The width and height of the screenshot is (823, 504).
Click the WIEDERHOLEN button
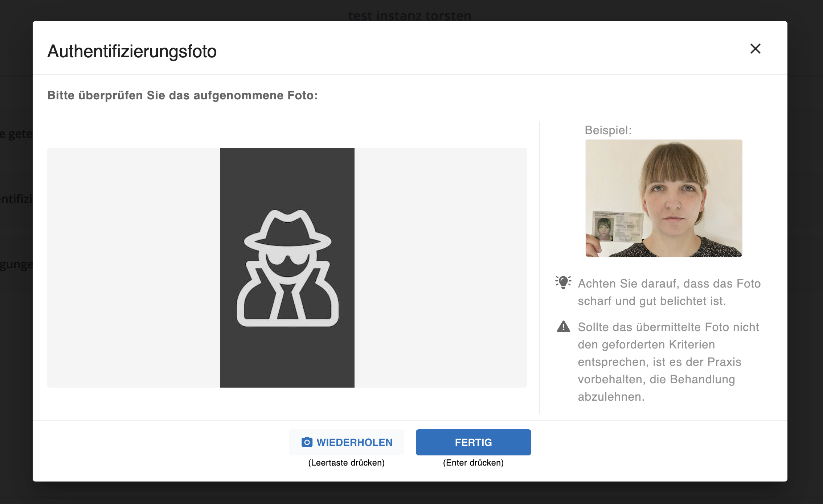point(347,442)
